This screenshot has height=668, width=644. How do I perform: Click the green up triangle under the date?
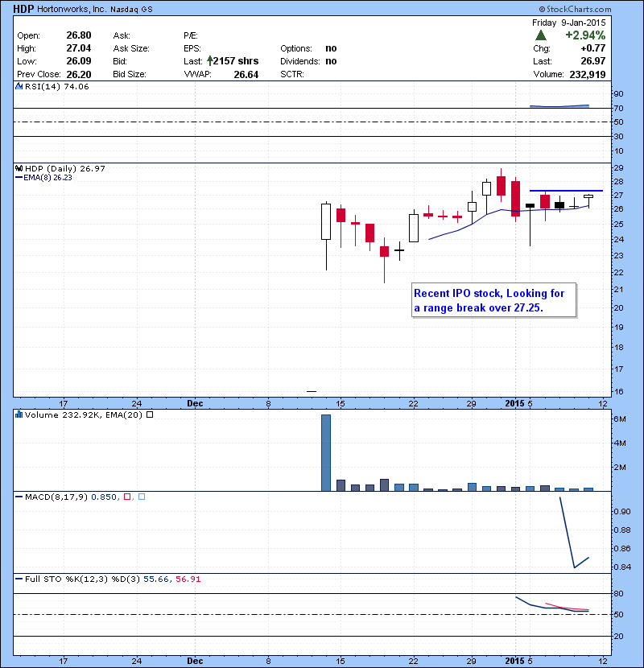(541, 35)
